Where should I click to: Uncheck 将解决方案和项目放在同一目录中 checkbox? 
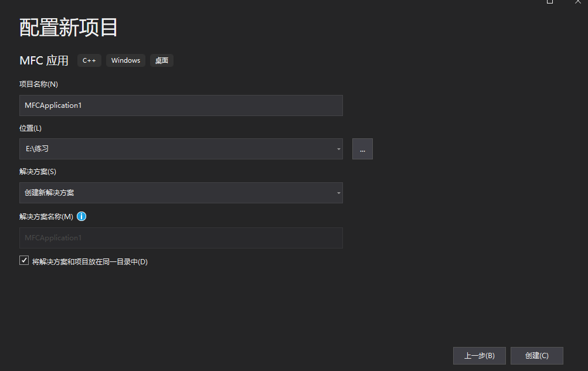24,260
